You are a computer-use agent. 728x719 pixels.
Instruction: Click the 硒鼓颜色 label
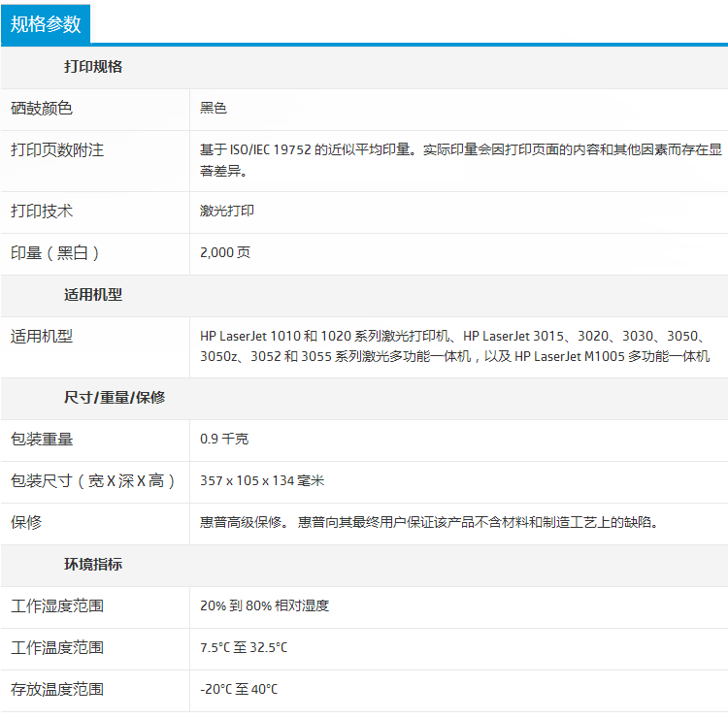pyautogui.click(x=42, y=108)
